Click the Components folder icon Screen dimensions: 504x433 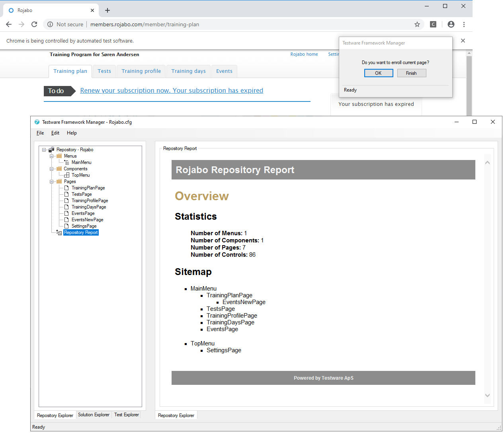click(59, 169)
